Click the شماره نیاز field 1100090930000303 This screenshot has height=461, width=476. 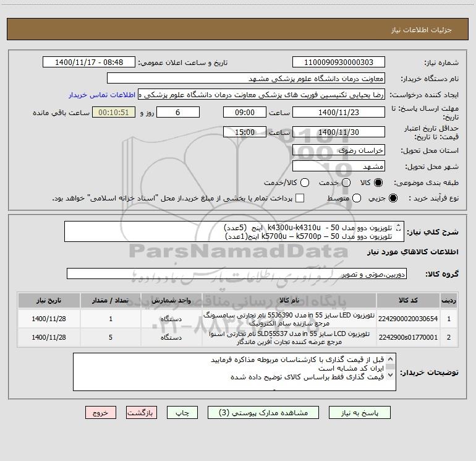[x=339, y=62]
